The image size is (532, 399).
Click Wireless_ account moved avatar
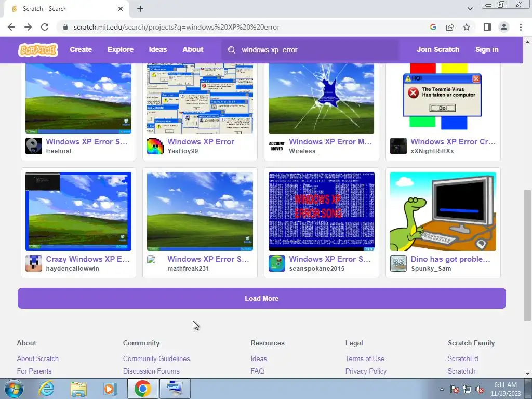point(277,146)
